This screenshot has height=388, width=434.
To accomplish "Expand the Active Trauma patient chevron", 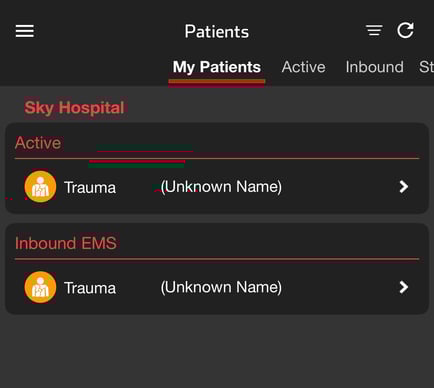I will coord(404,187).
